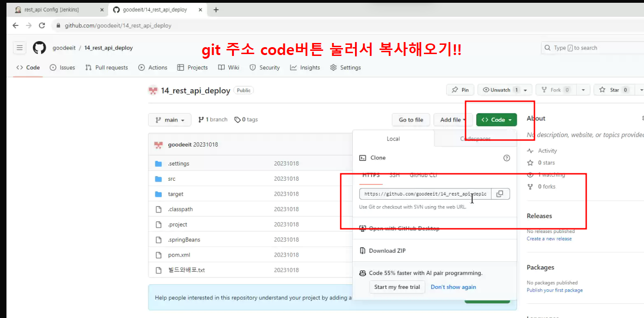Open the pom.xml file
The height and width of the screenshot is (318, 644).
click(179, 255)
